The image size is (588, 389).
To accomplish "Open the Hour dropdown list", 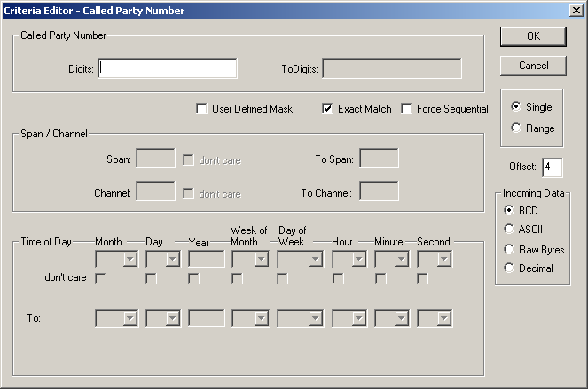I will [359, 259].
